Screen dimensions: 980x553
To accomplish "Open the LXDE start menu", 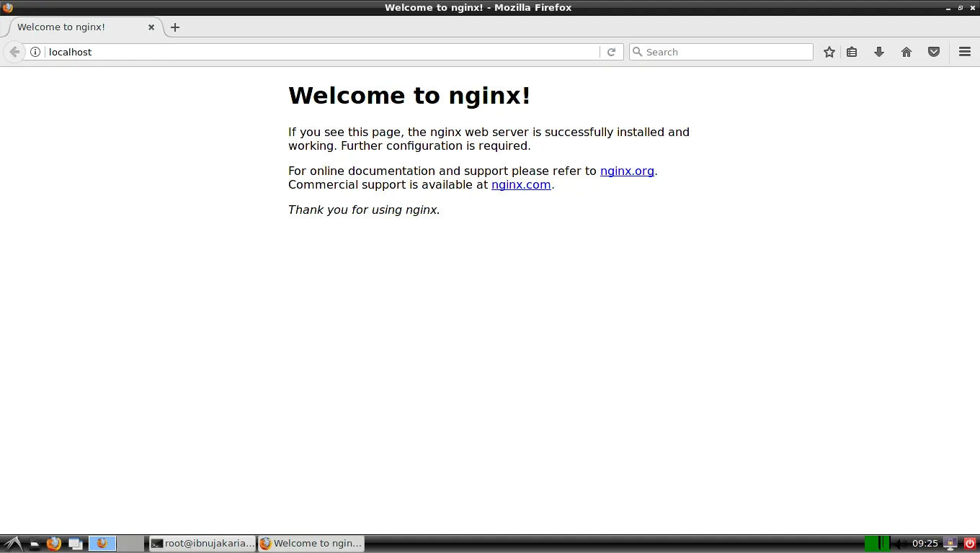I will [x=11, y=544].
